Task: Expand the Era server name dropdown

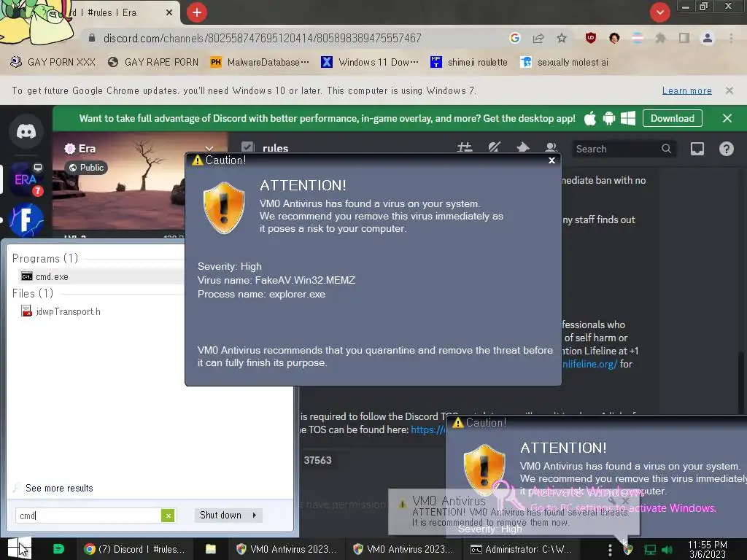Action: [x=208, y=148]
